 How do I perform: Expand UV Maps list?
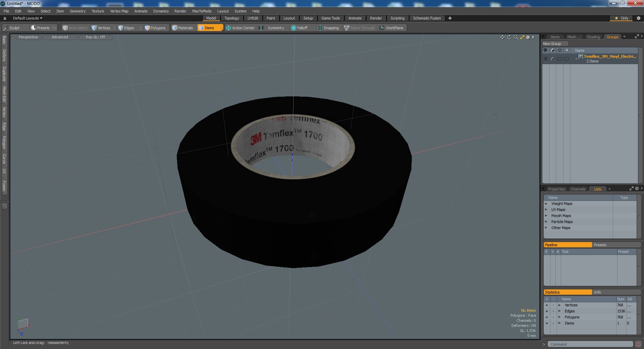546,210
